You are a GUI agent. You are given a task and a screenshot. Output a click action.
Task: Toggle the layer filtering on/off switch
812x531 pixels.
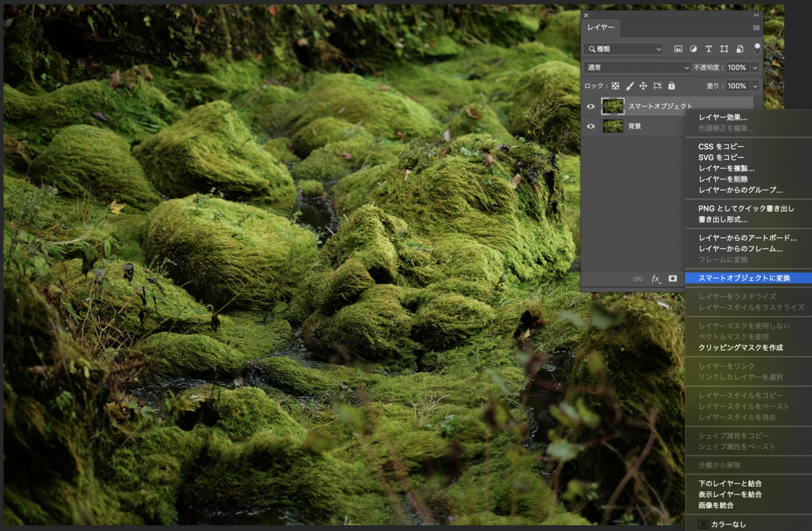pos(757,47)
